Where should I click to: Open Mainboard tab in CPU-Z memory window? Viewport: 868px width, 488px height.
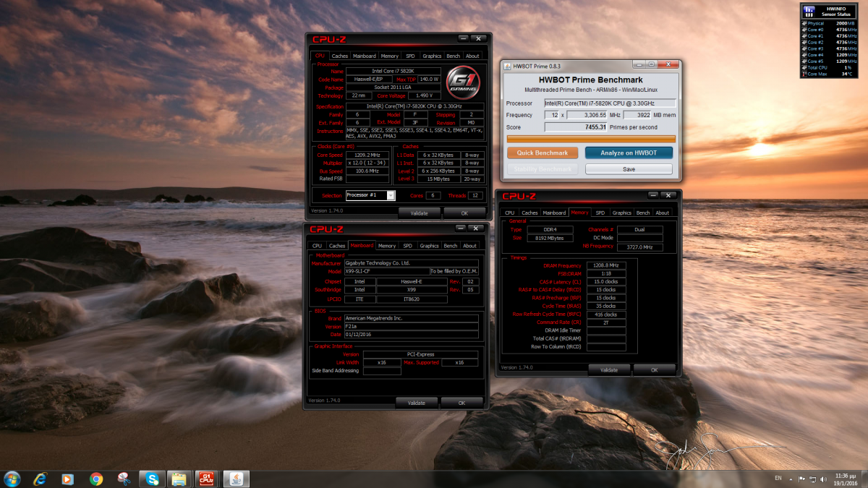click(554, 213)
